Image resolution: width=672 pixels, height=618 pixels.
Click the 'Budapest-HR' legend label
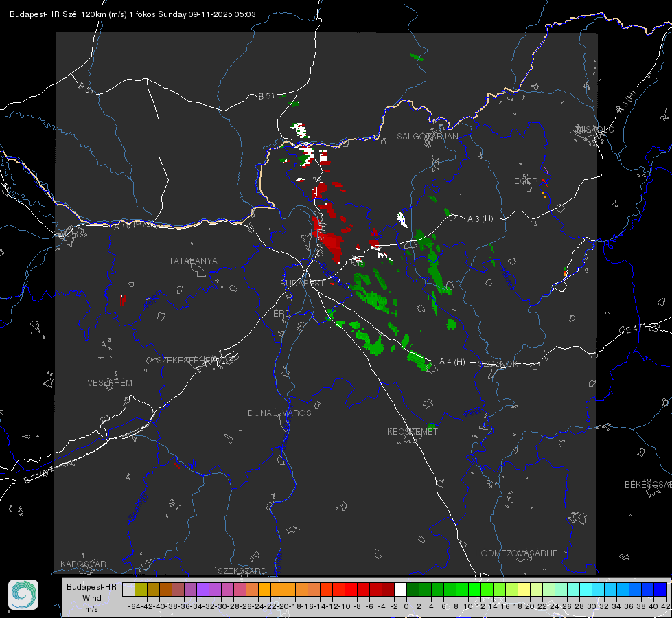[x=92, y=586]
